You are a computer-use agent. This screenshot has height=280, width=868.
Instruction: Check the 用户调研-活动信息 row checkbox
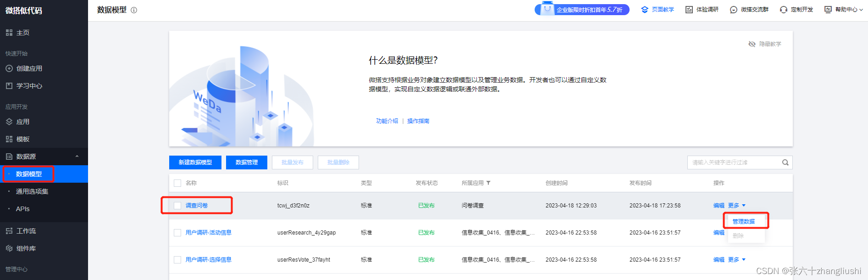[177, 233]
